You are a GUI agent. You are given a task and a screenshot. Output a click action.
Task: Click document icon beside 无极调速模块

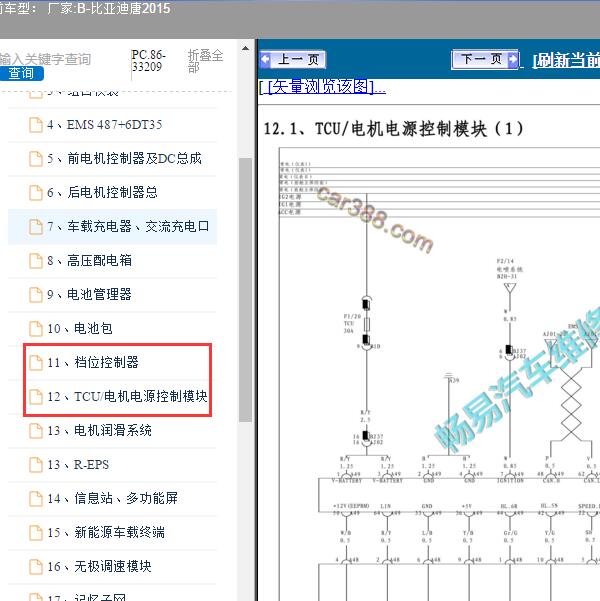(36, 567)
